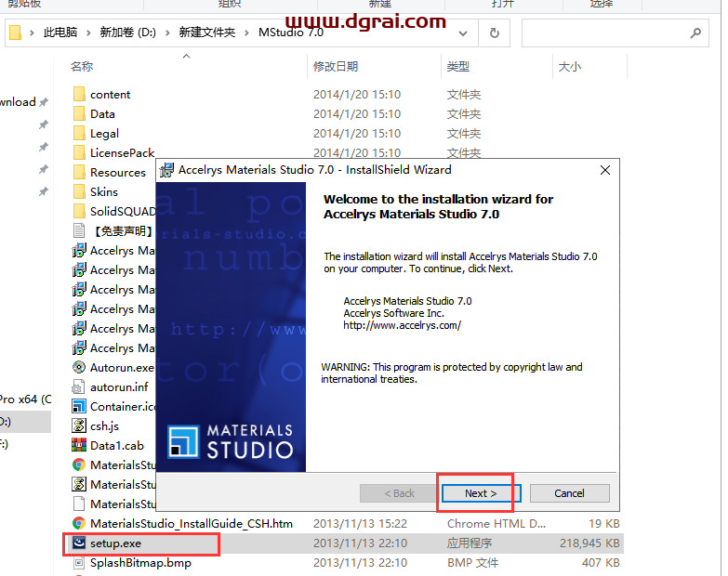The height and width of the screenshot is (576, 728).
Task: Click the SplashBitmap.bmp file name
Action: point(140,563)
